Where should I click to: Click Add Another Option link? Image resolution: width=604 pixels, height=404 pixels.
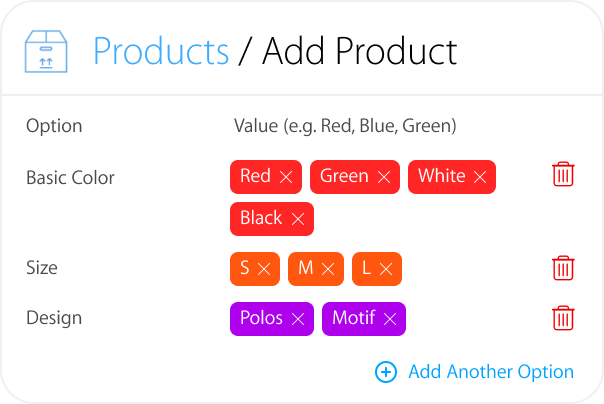[491, 372]
